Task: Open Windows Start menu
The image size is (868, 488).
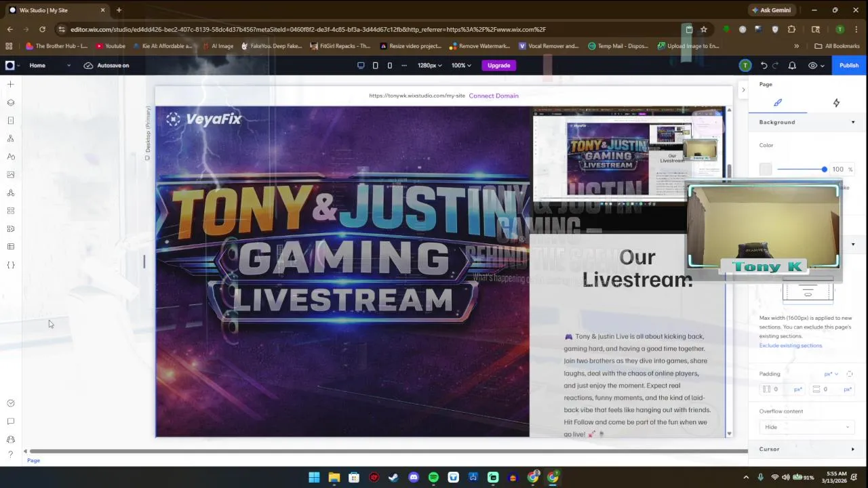Action: pos(314,477)
